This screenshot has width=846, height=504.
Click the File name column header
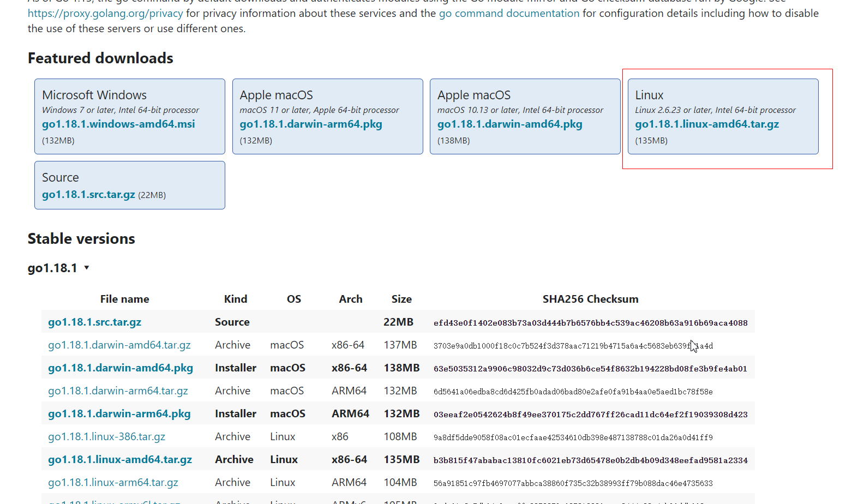[x=124, y=299]
